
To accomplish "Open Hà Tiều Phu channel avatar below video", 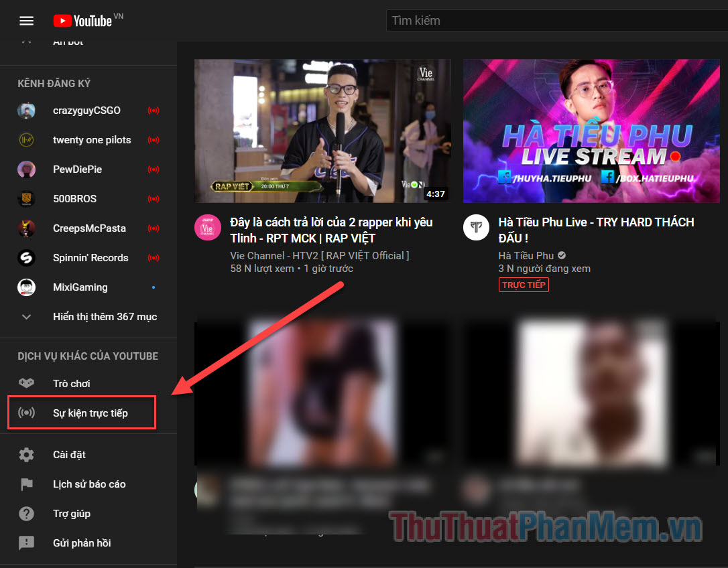I will pyautogui.click(x=477, y=227).
